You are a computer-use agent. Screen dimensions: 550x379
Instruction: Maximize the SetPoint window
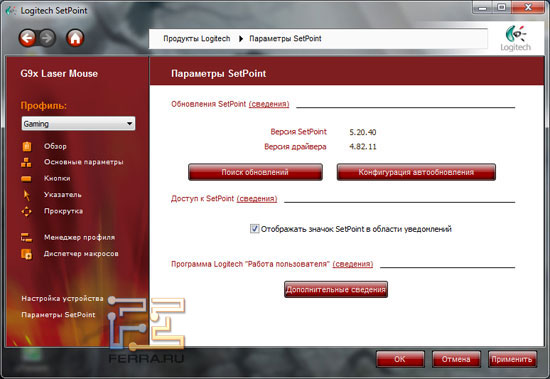tap(502, 7)
